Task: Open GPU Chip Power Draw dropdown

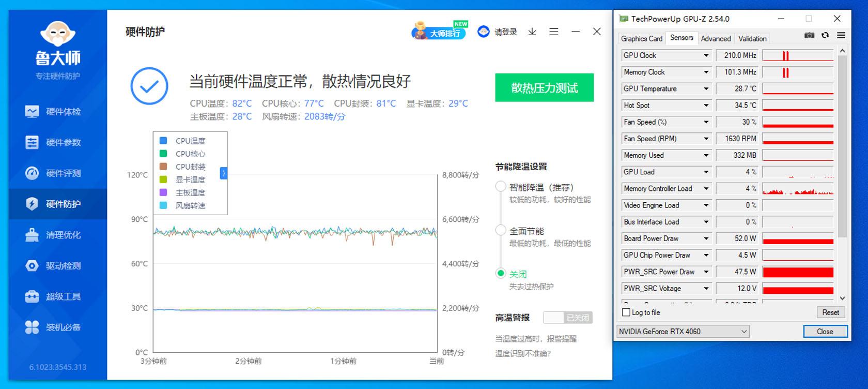Action: pos(706,255)
